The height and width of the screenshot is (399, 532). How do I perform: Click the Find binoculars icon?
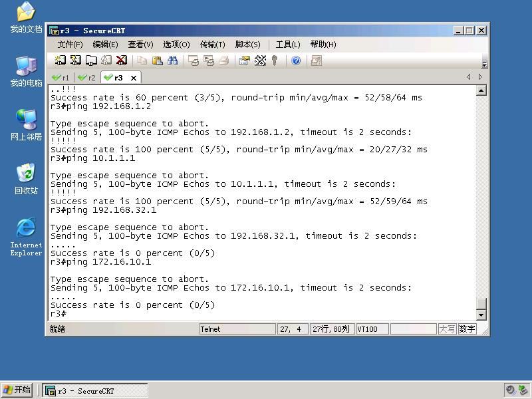click(172, 61)
